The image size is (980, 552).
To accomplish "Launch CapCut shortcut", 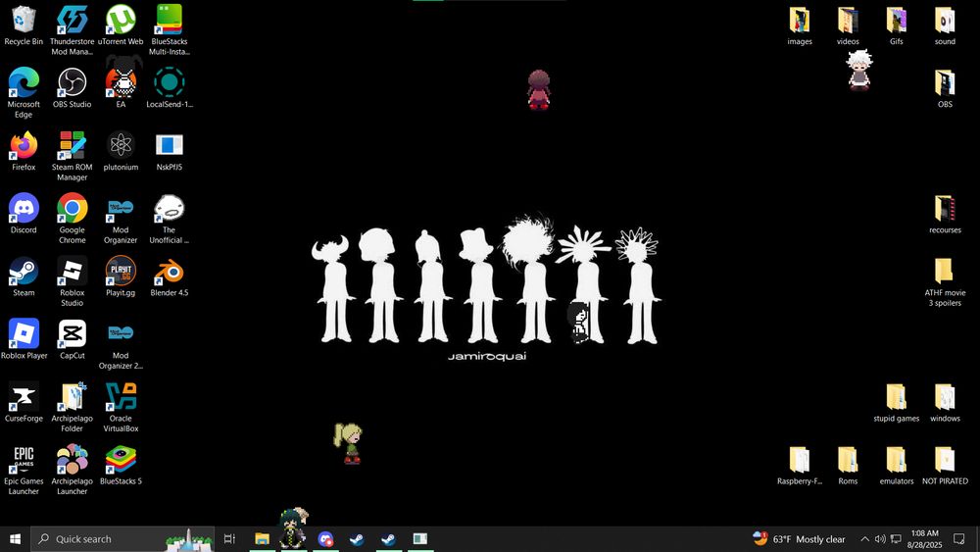I will (72, 339).
